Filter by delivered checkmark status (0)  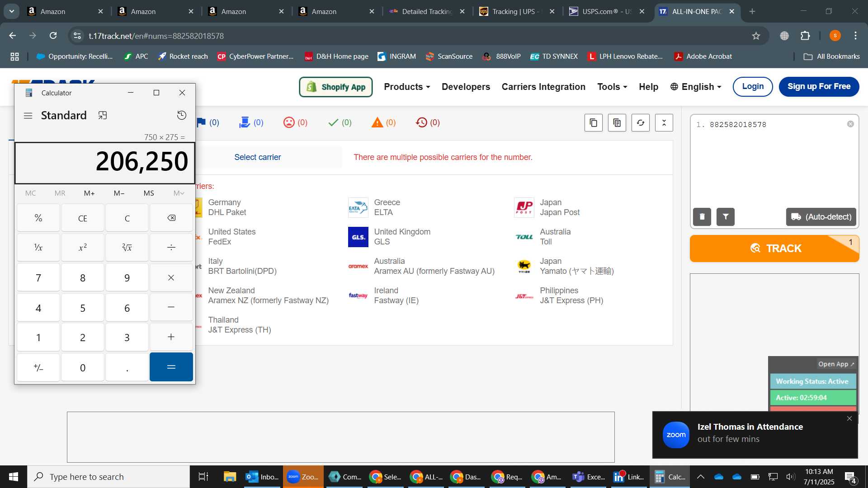[340, 122]
